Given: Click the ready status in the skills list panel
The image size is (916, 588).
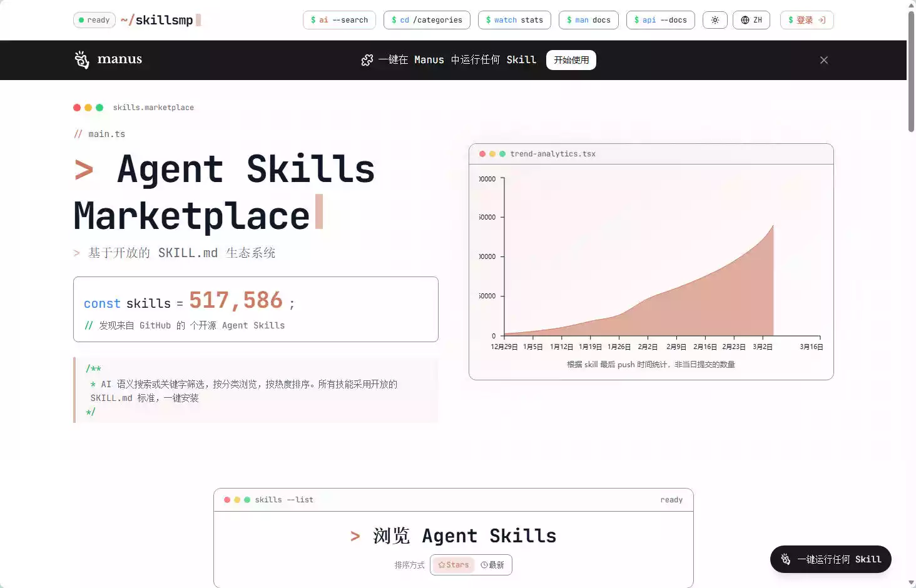Looking at the screenshot, I should tap(671, 500).
